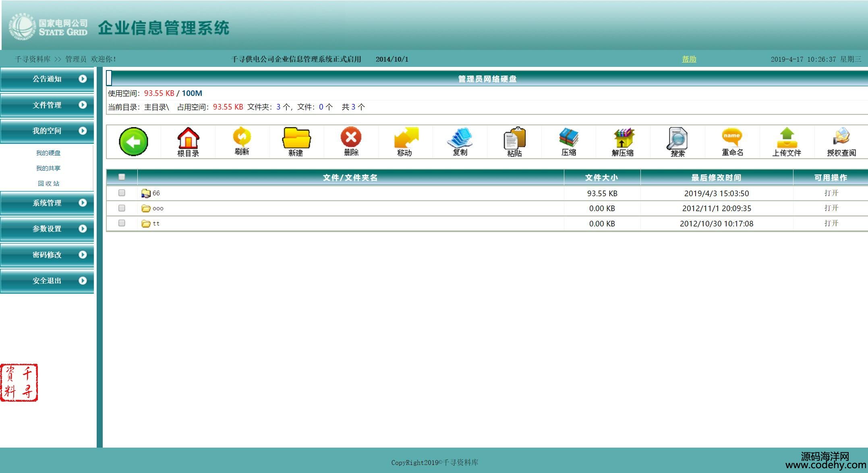The height and width of the screenshot is (473, 868).
Task: Toggle the select-all checkbox in table header
Action: click(122, 177)
